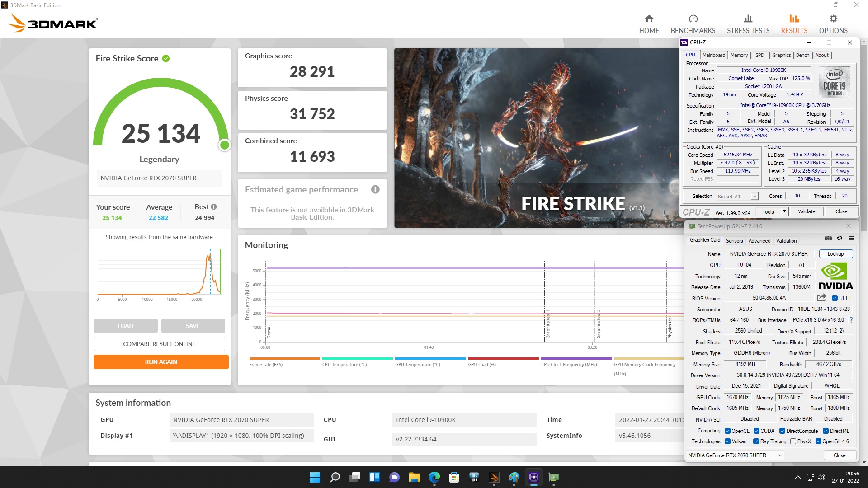Viewport: 868px width, 488px height.
Task: Open the Windows Start menu
Action: [x=315, y=477]
